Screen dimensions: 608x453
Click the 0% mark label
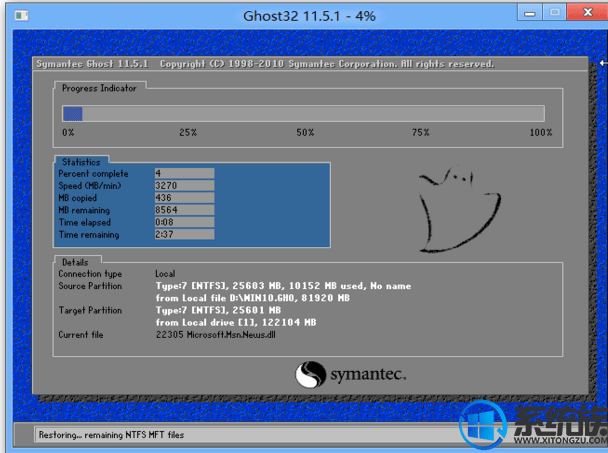[x=68, y=133]
